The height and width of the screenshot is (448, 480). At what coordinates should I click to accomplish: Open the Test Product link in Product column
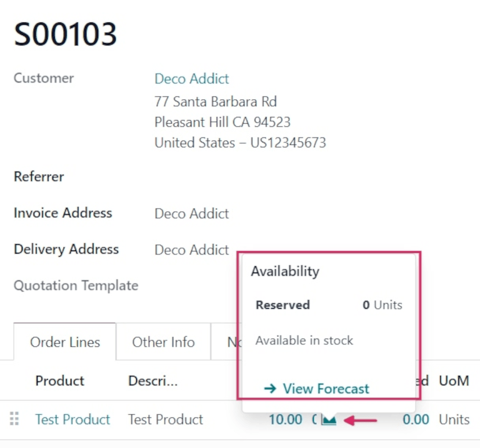(x=72, y=419)
